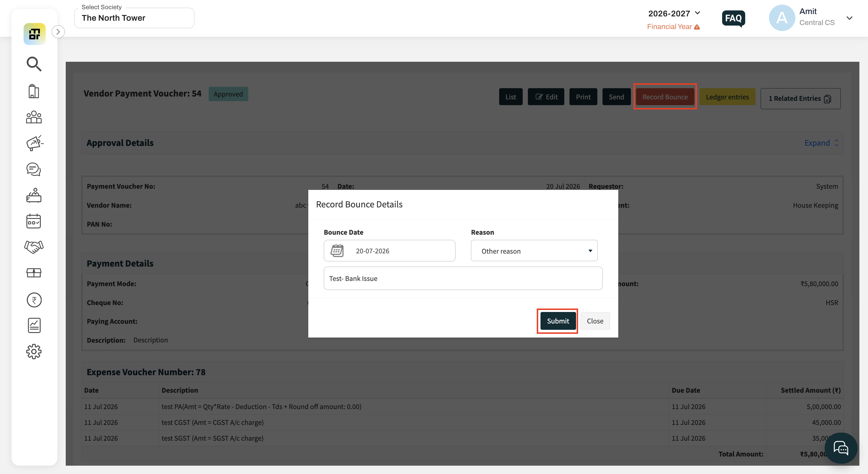The image size is (868, 474).
Task: Open the inventory box sidebar icon
Action: (x=34, y=273)
